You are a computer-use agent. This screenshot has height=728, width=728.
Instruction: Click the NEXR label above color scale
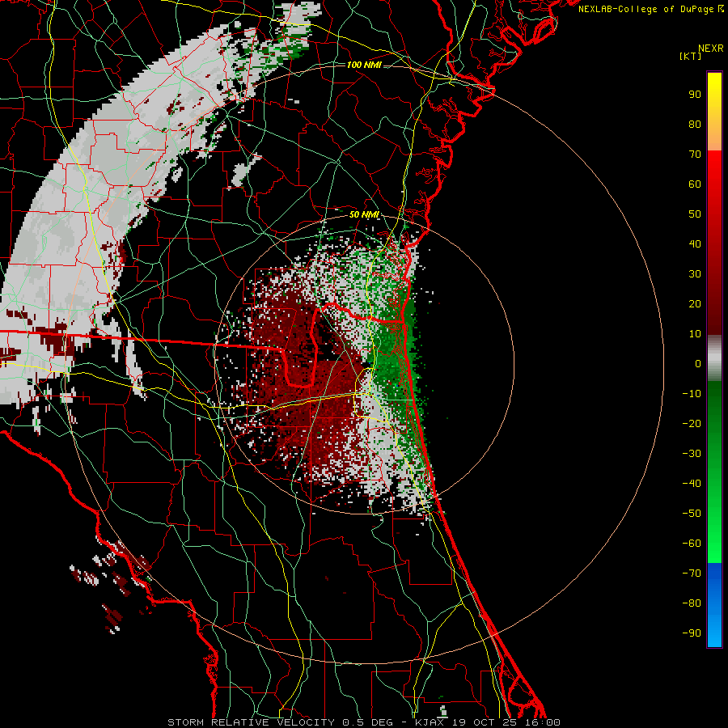(710, 49)
